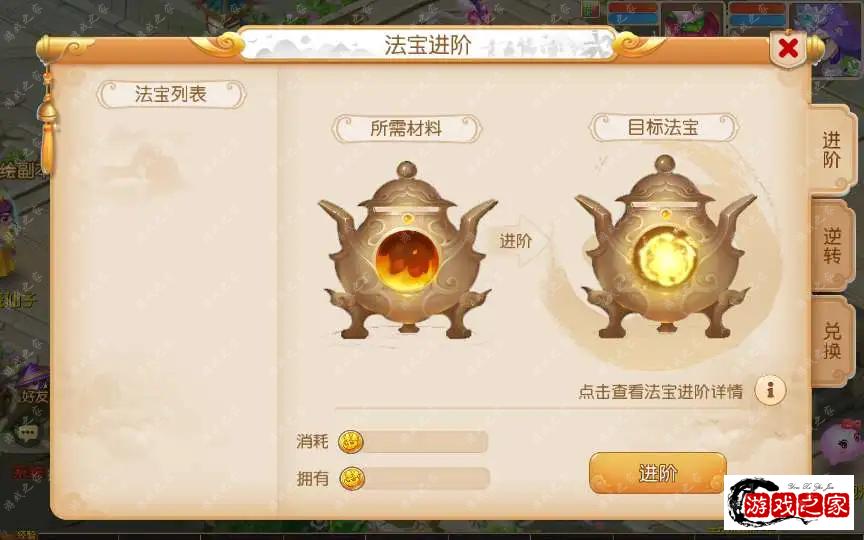The width and height of the screenshot is (864, 540).
Task: Click the 点击查看法宝进阶详情 link text
Action: (661, 392)
